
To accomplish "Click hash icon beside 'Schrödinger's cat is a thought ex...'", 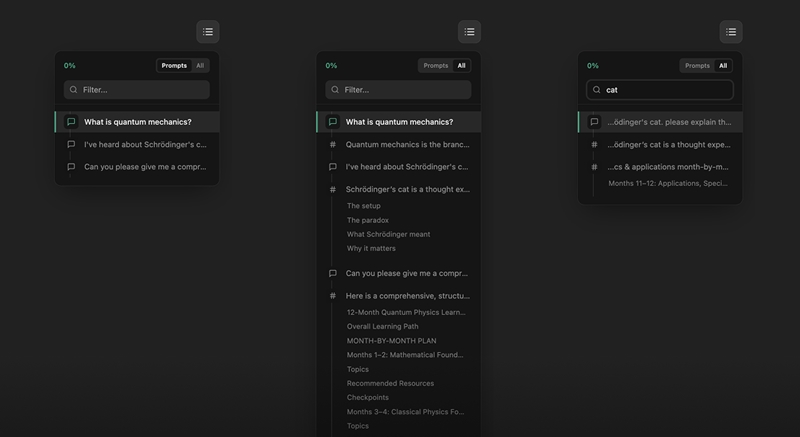I will point(333,189).
